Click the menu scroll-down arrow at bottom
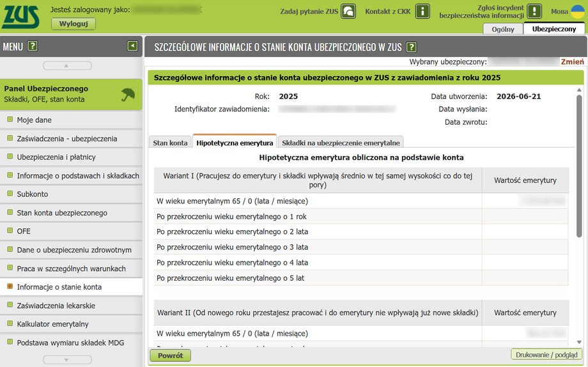588x367 pixels. click(x=67, y=360)
